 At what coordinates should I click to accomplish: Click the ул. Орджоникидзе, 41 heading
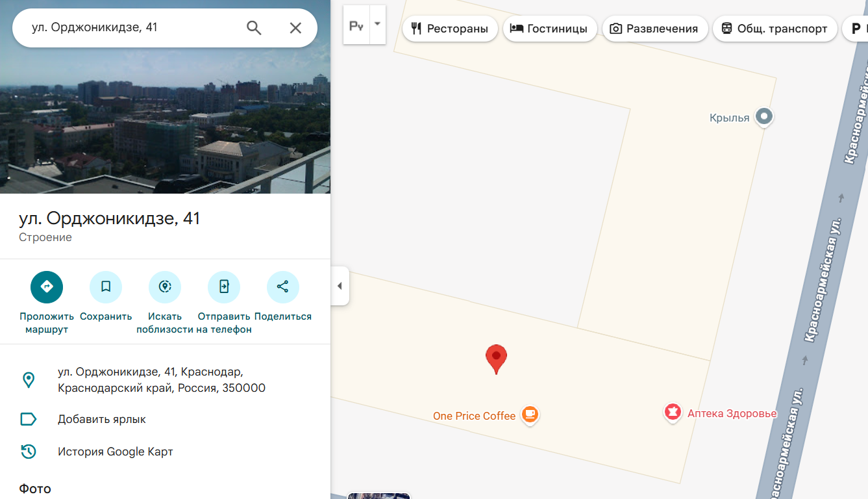click(110, 218)
